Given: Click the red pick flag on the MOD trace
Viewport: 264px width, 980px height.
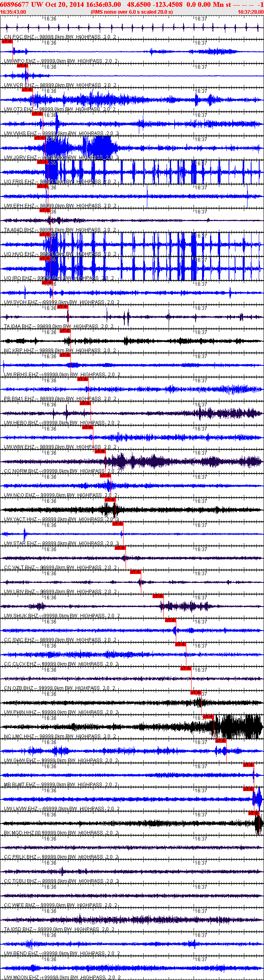Looking at the screenshot, I should [254, 813].
